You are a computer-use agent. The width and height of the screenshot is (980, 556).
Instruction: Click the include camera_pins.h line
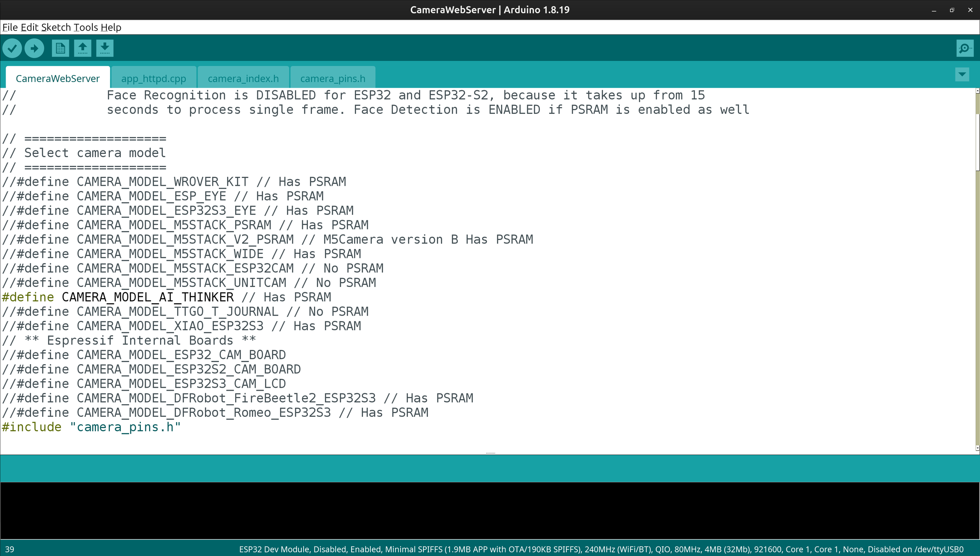(91, 427)
